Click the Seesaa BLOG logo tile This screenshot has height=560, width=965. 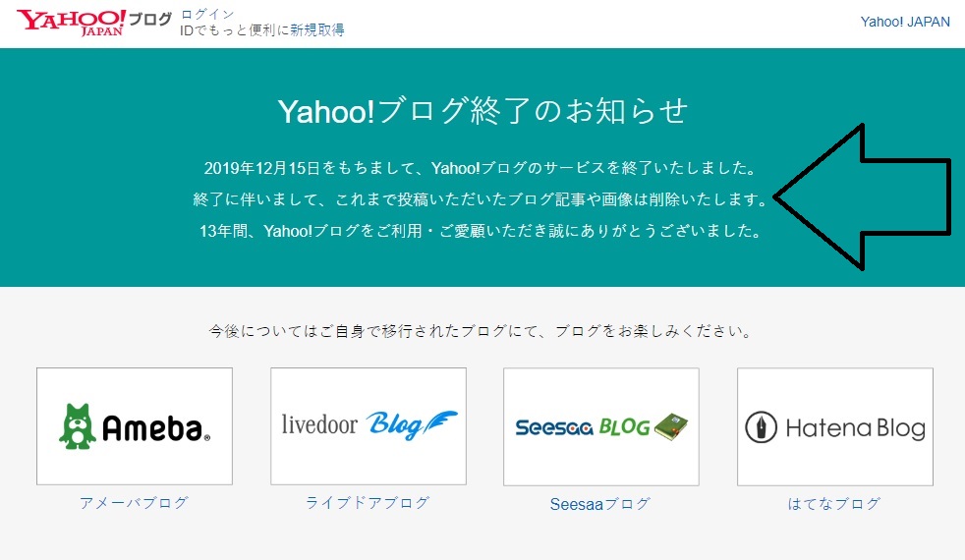pyautogui.click(x=601, y=426)
